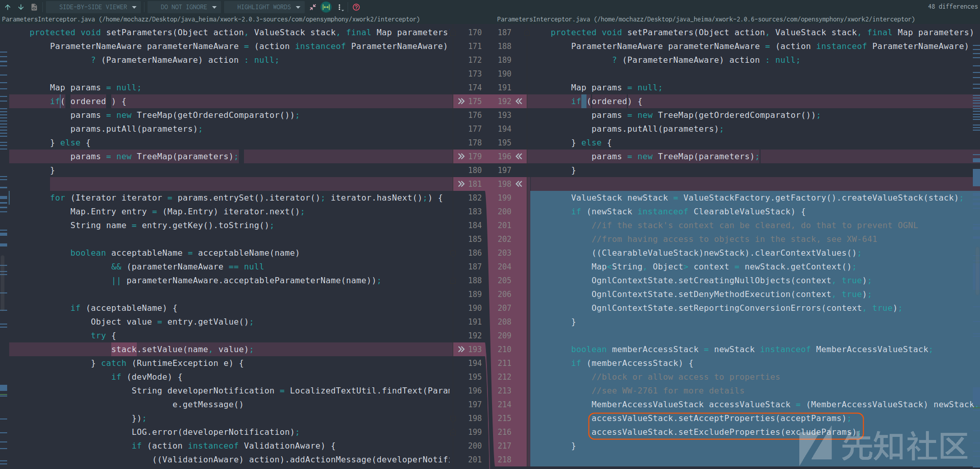The height and width of the screenshot is (469, 980).
Task: Open the more diff settings menu
Action: tap(340, 7)
